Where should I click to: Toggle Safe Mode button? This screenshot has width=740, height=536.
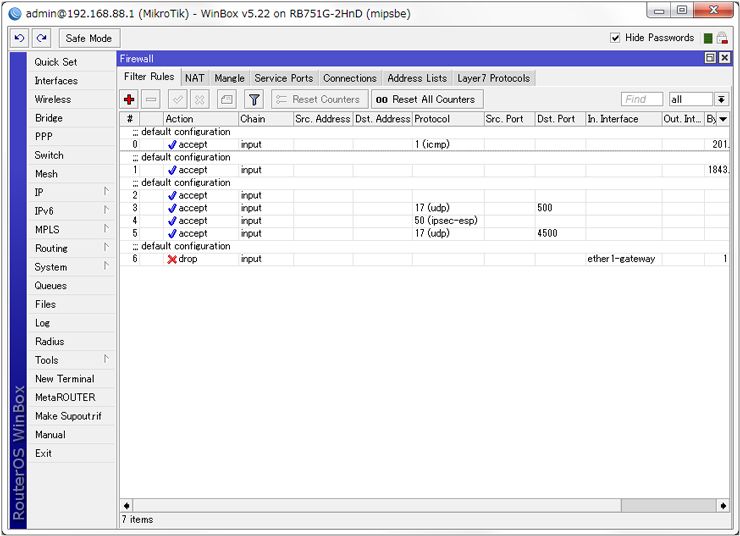pyautogui.click(x=89, y=38)
